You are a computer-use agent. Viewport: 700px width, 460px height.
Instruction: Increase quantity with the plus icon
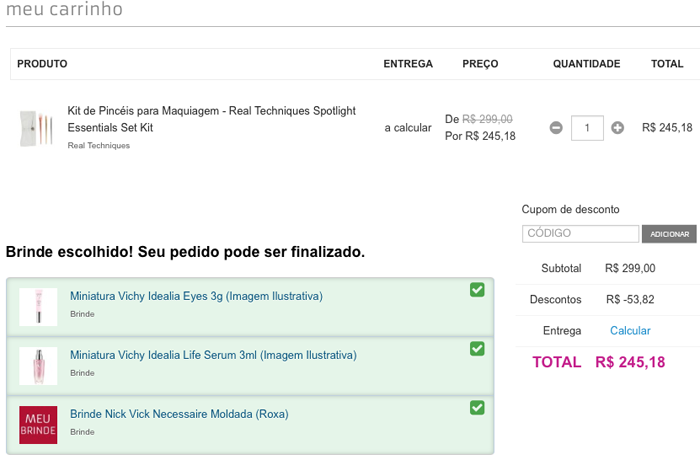click(x=617, y=128)
